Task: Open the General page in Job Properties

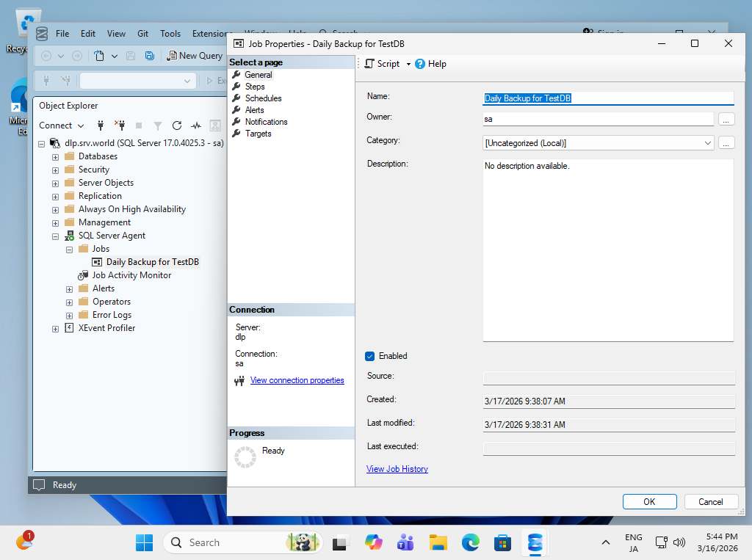Action: 258,75
